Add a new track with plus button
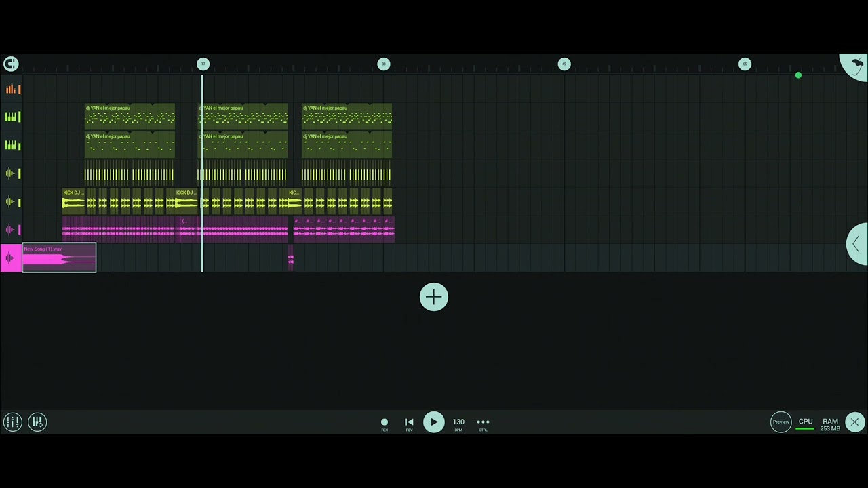This screenshot has width=868, height=488. point(434,297)
